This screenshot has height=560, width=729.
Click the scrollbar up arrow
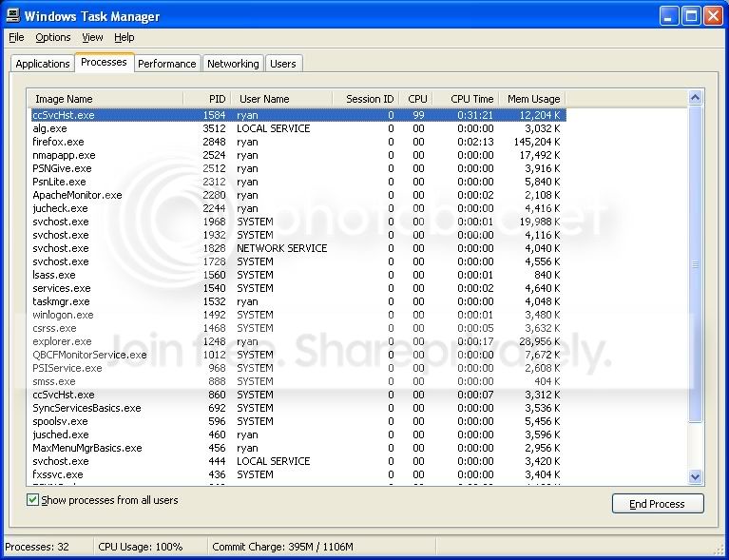695,98
